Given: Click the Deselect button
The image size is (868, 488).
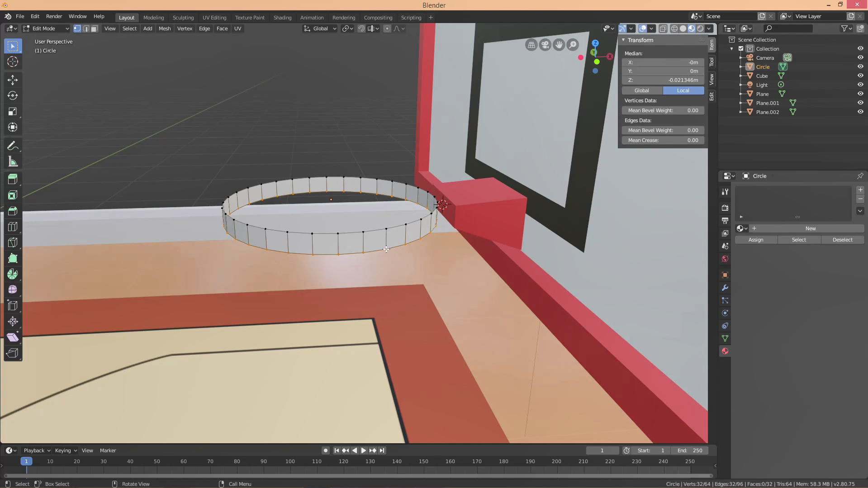Looking at the screenshot, I should 842,240.
